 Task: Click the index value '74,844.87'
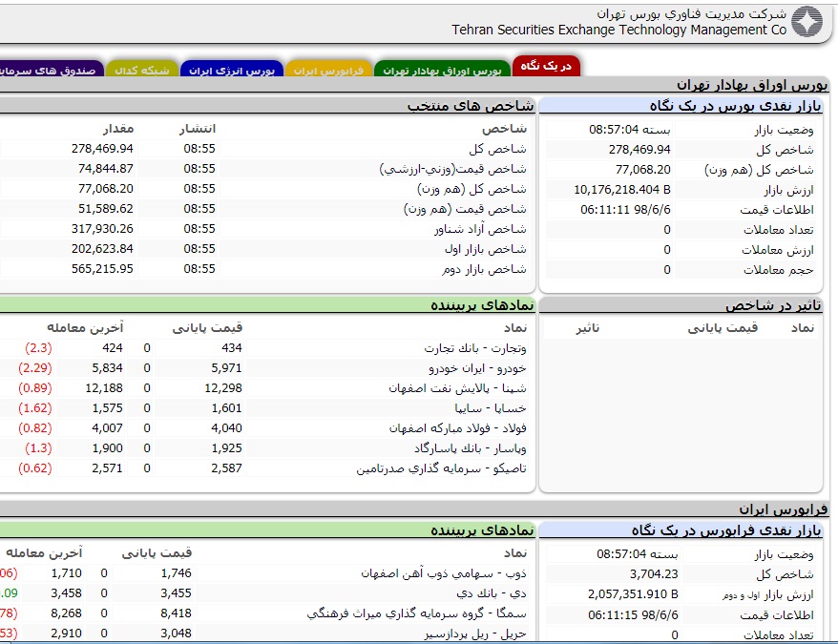click(x=106, y=169)
